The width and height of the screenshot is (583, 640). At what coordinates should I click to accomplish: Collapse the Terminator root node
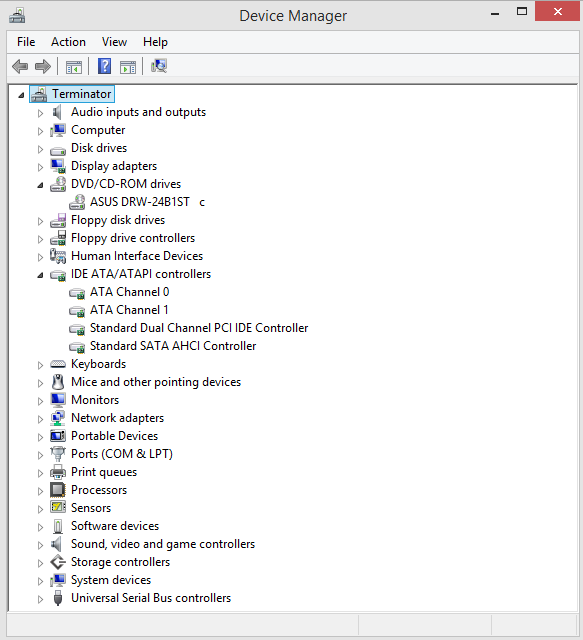pos(21,96)
